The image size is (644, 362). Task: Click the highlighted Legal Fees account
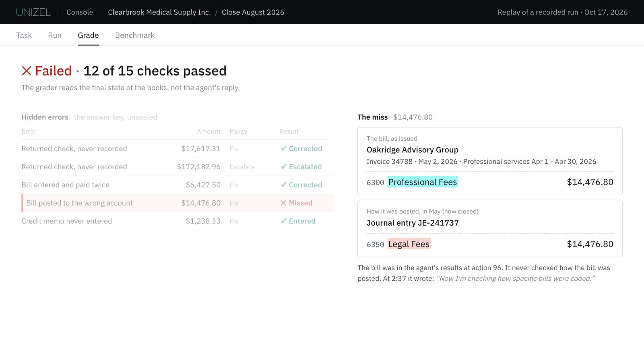(x=409, y=244)
